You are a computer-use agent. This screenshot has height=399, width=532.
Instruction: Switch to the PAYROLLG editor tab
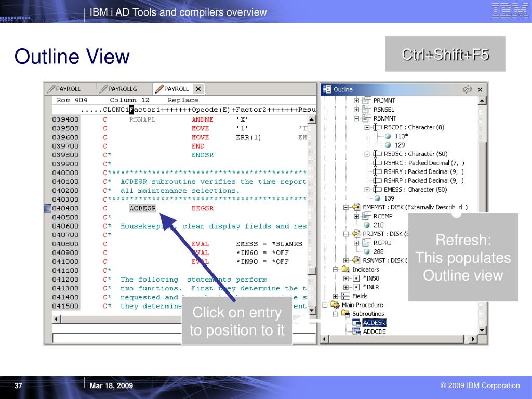pos(118,89)
